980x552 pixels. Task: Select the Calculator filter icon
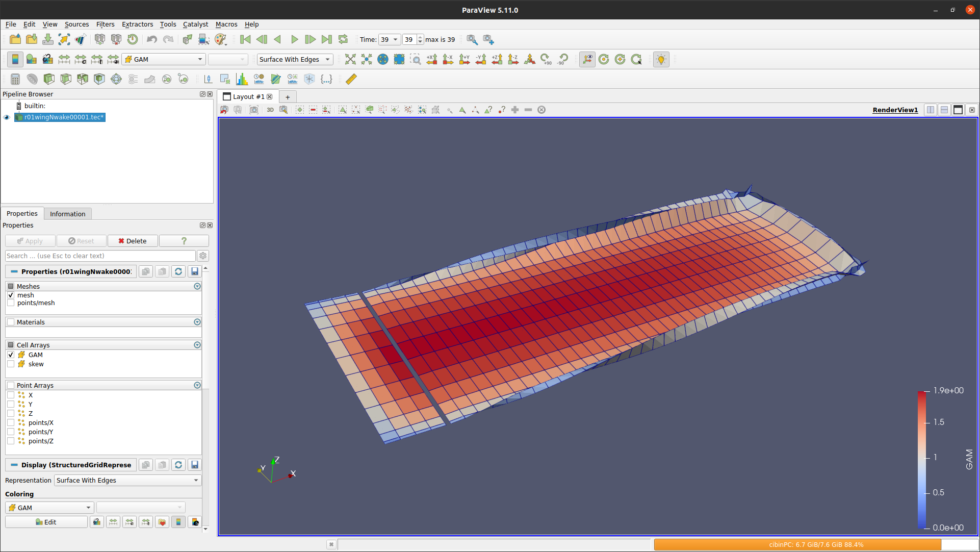click(15, 79)
